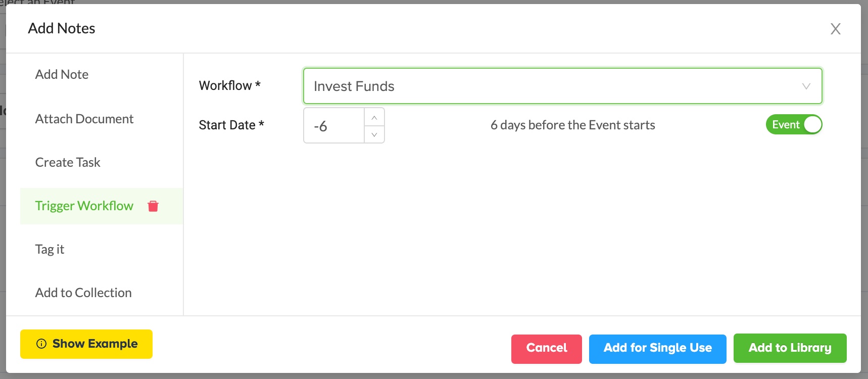This screenshot has width=868, height=379.
Task: Delete the Trigger Workflow action with trash icon
Action: click(153, 206)
